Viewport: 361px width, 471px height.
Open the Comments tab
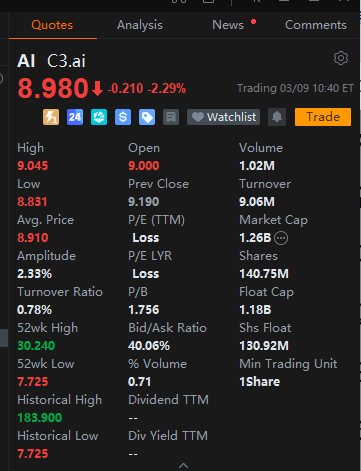(316, 25)
